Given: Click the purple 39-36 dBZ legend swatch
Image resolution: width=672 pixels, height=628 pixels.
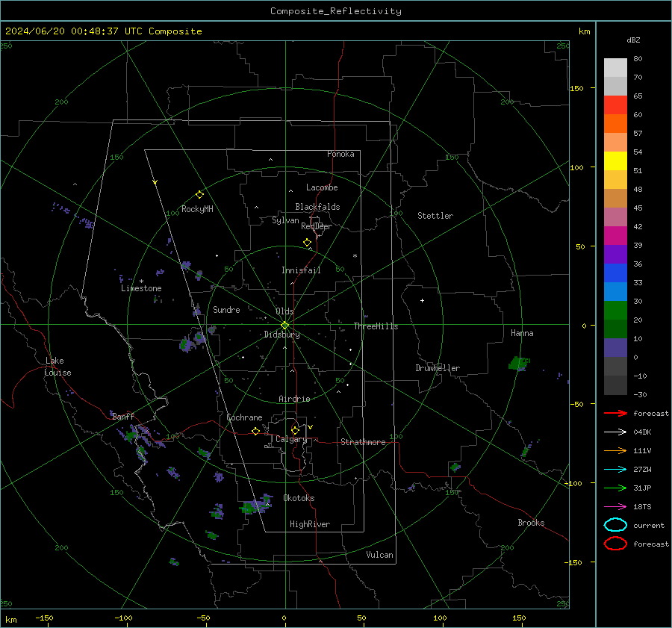Looking at the screenshot, I should 615,254.
